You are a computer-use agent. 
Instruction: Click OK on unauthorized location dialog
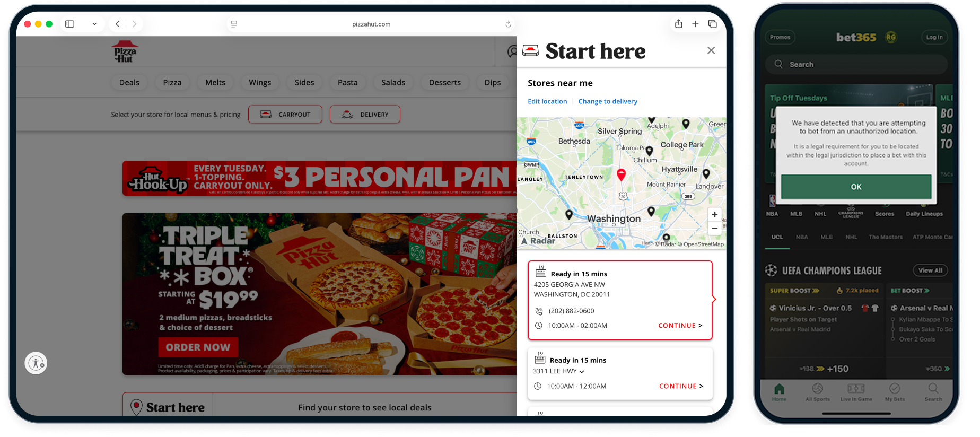[x=856, y=187]
